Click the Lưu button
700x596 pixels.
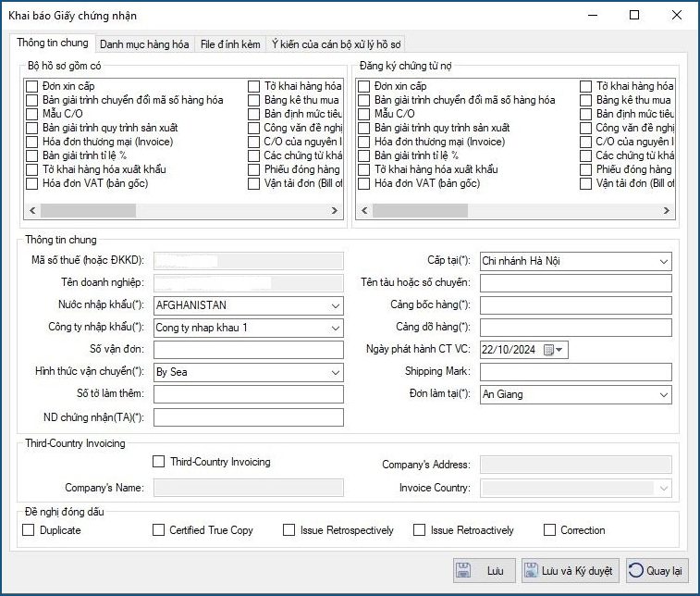(x=485, y=570)
